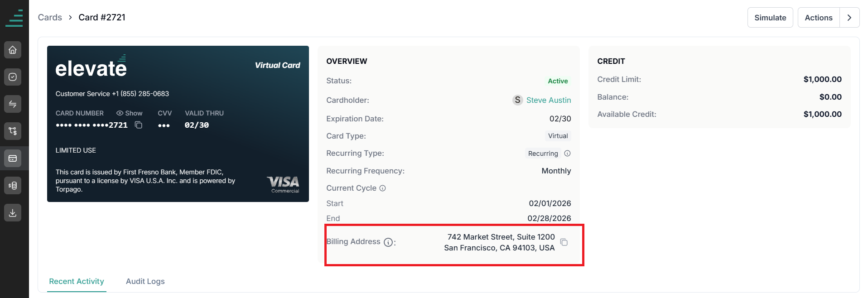Image resolution: width=868 pixels, height=298 pixels.
Task: Open the Home icon in sidebar
Action: [13, 50]
